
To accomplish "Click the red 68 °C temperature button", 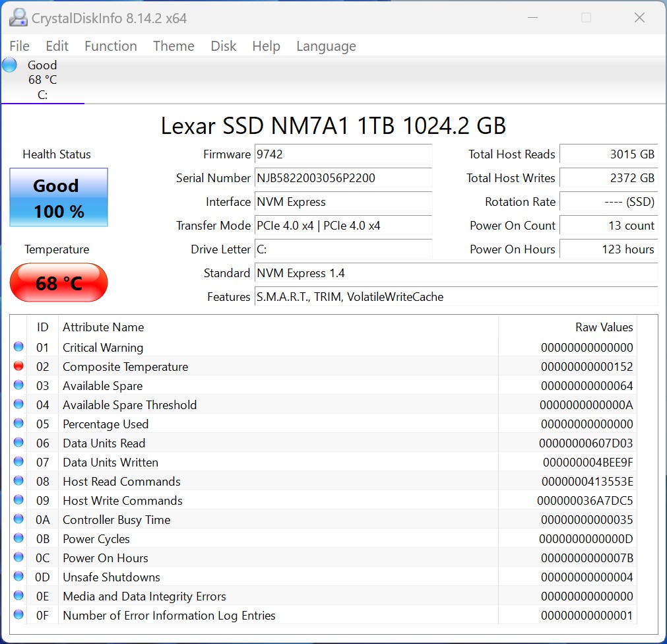I will 59,283.
